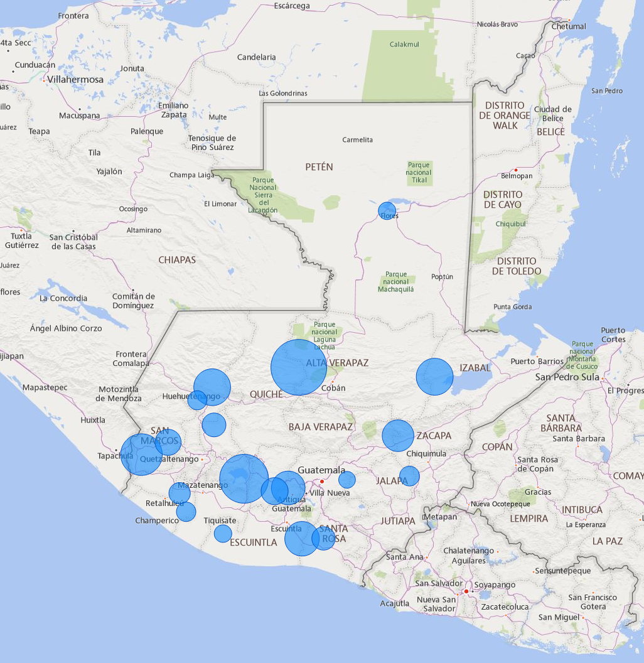Click the larger bubble overlapping the Huehuetenango label
Image resolution: width=644 pixels, height=663 pixels.
tap(212, 387)
